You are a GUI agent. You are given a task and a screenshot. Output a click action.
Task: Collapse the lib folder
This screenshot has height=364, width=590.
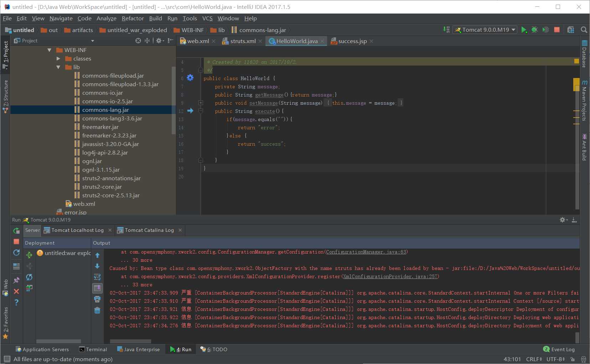pos(58,67)
